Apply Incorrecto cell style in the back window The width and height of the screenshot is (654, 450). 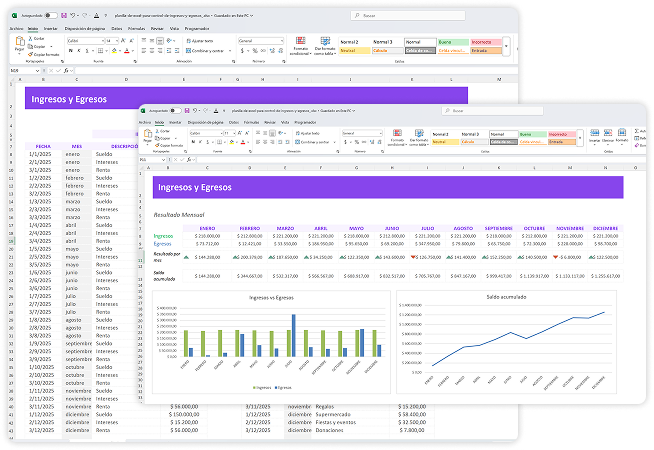[x=486, y=42]
